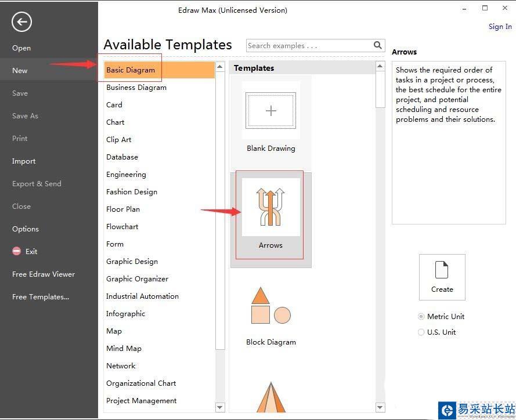
Task: Select the Chart category
Action: click(115, 122)
